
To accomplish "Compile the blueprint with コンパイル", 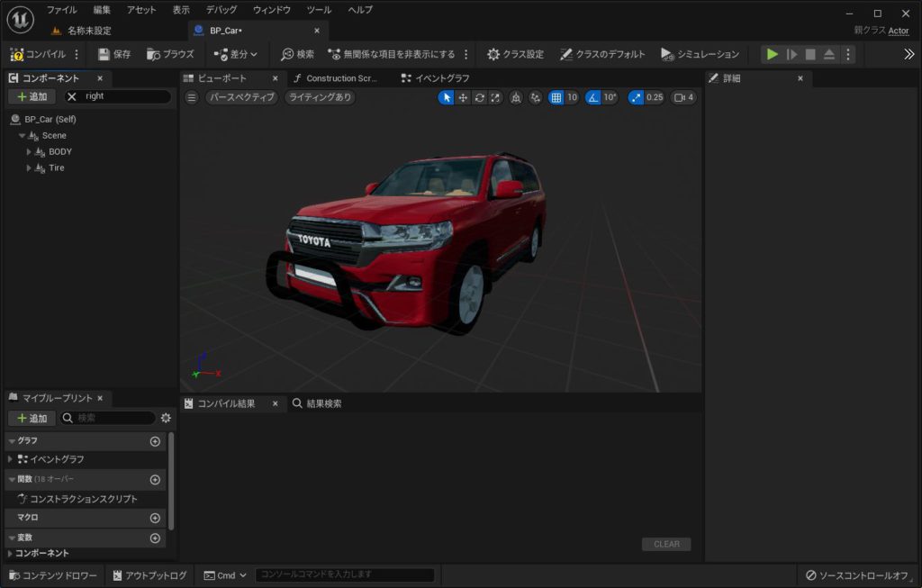I will coord(38,54).
